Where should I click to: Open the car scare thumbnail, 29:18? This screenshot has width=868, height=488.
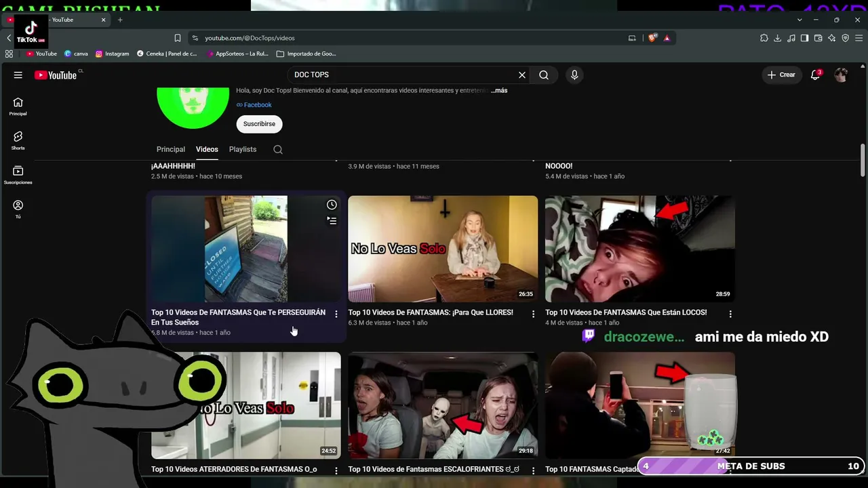point(443,405)
